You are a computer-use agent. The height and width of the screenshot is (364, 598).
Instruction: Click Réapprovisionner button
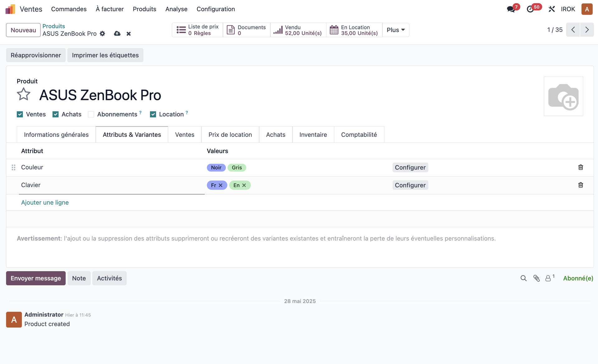36,55
